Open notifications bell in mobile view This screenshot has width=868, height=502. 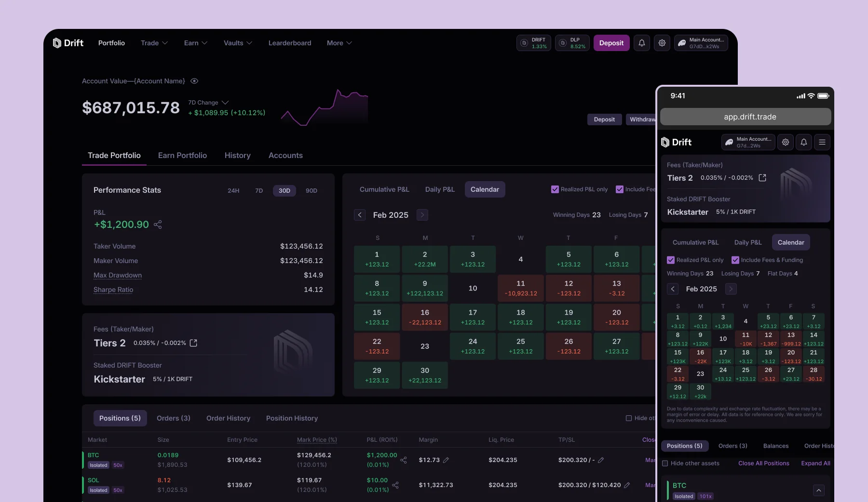click(804, 142)
